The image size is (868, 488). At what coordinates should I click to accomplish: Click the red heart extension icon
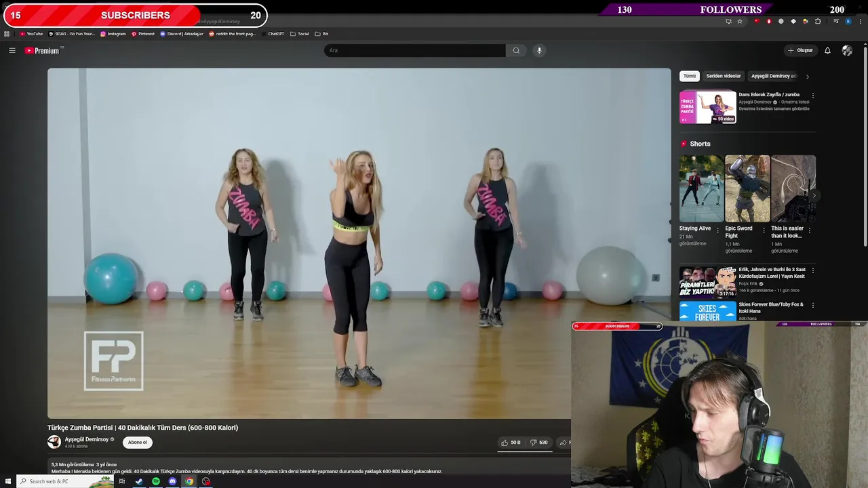[757, 21]
